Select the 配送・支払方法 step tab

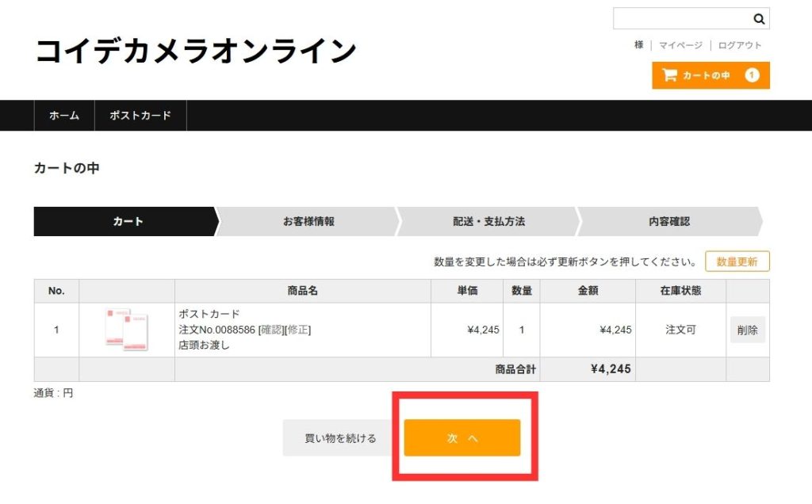coord(488,222)
